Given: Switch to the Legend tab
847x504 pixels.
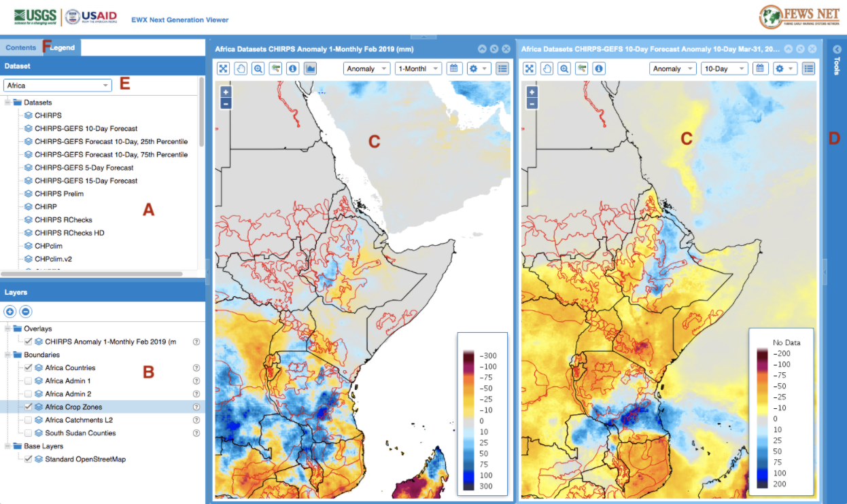Looking at the screenshot, I should tap(61, 48).
